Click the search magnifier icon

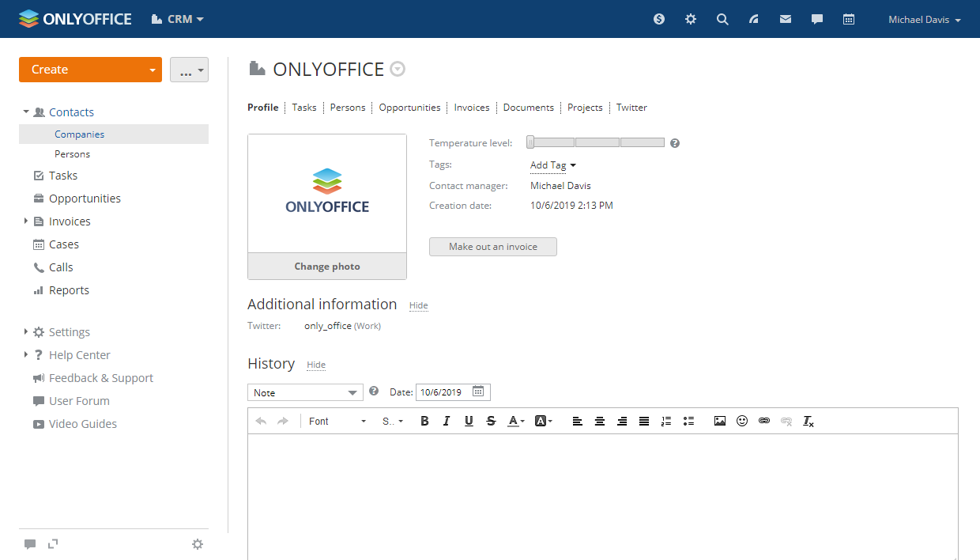click(722, 19)
